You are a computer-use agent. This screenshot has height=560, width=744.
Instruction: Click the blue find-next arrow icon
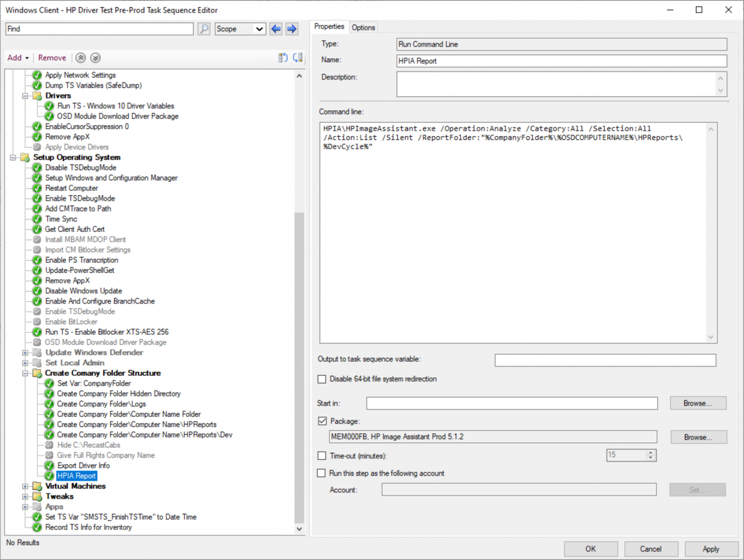pyautogui.click(x=292, y=29)
